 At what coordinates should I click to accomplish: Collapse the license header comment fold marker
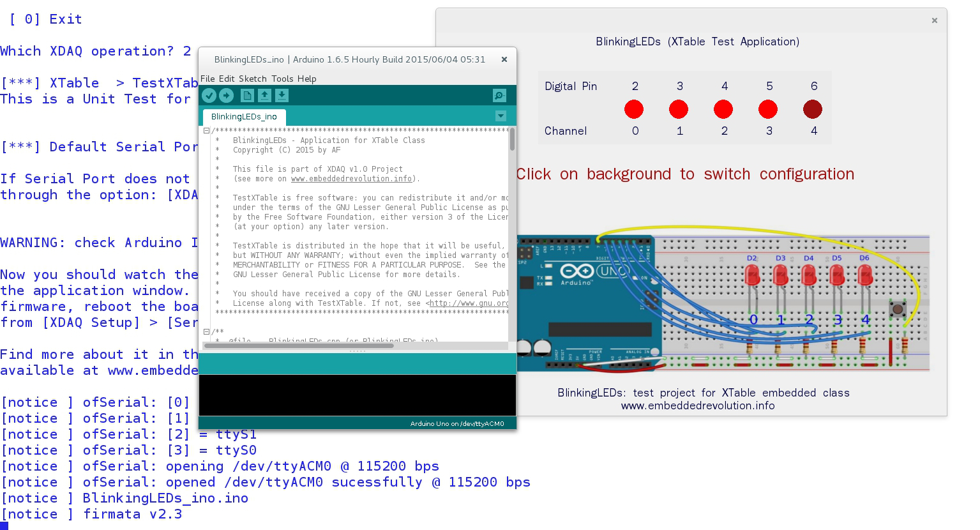(206, 131)
